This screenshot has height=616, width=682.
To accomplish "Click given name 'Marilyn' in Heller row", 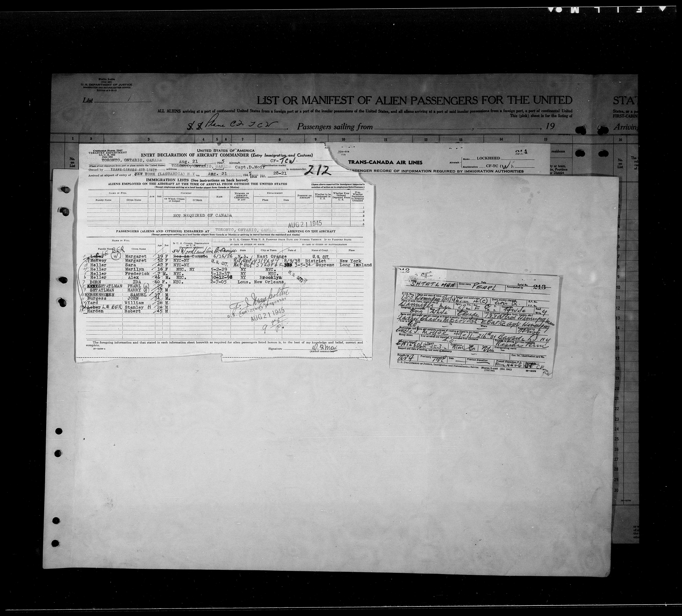I will pos(135,269).
